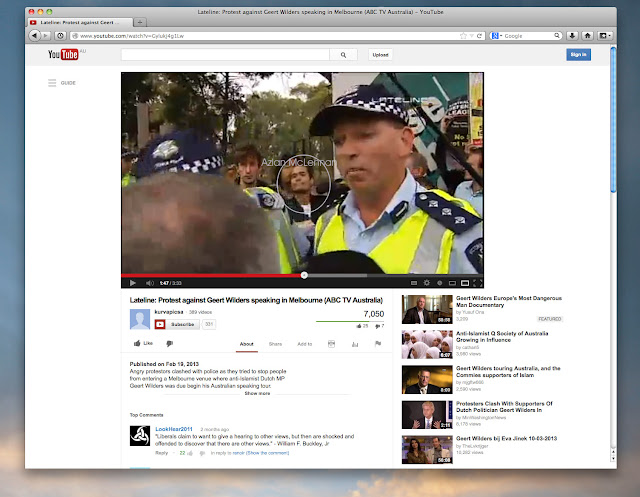Open Geert Wilders bij Eva Jinek thumbnail
The height and width of the screenshot is (497, 640).
click(427, 450)
